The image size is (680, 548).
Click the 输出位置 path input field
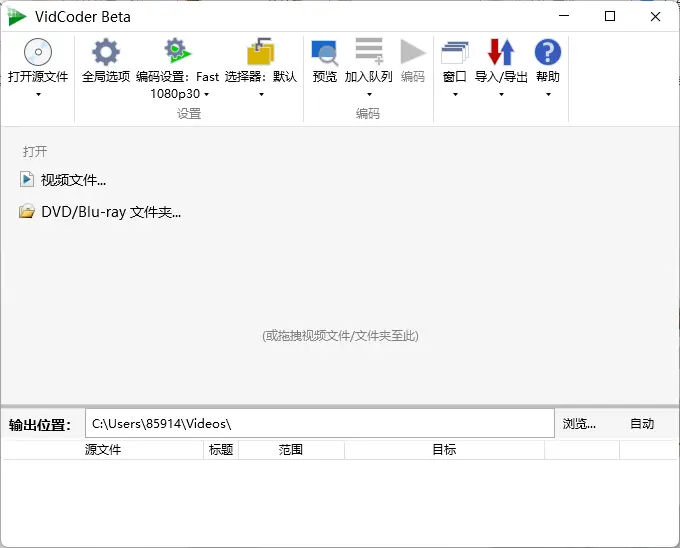320,423
